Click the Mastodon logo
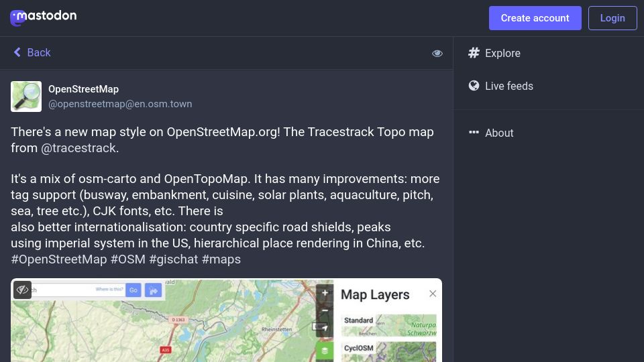 [43, 17]
